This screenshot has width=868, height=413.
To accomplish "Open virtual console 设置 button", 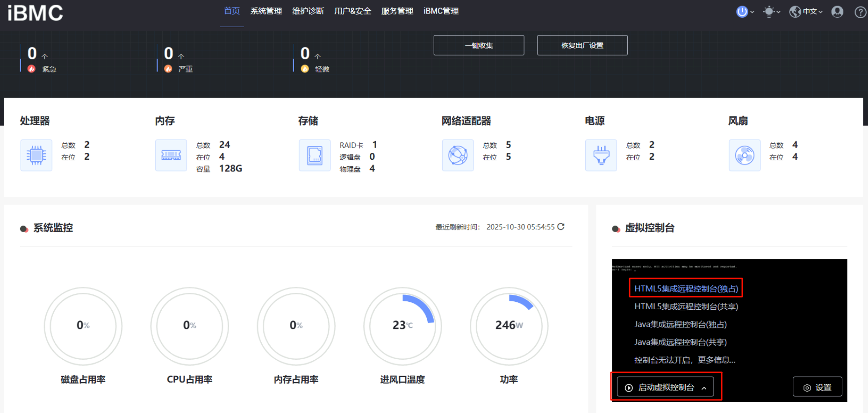I will (817, 387).
